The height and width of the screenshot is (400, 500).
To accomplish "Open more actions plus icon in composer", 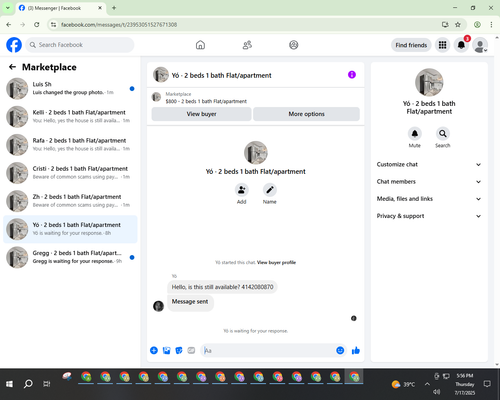I will coord(154,350).
